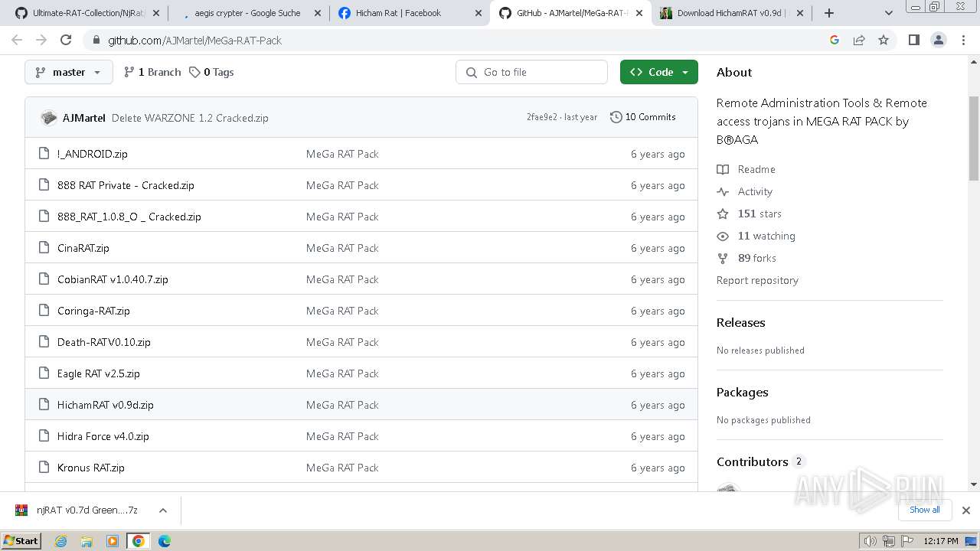This screenshot has height=551, width=980.
Task: View the 10 Commits history
Action: (643, 117)
